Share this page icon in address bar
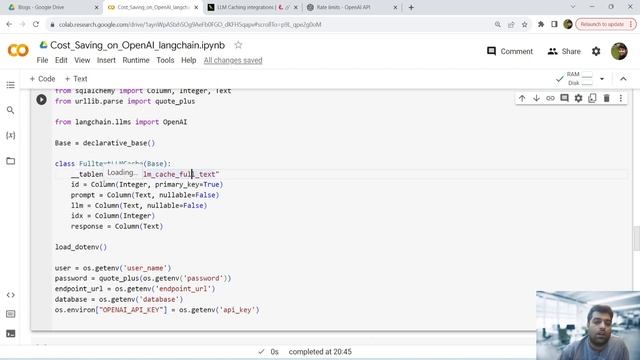This screenshot has height=360, width=640. tap(511, 24)
